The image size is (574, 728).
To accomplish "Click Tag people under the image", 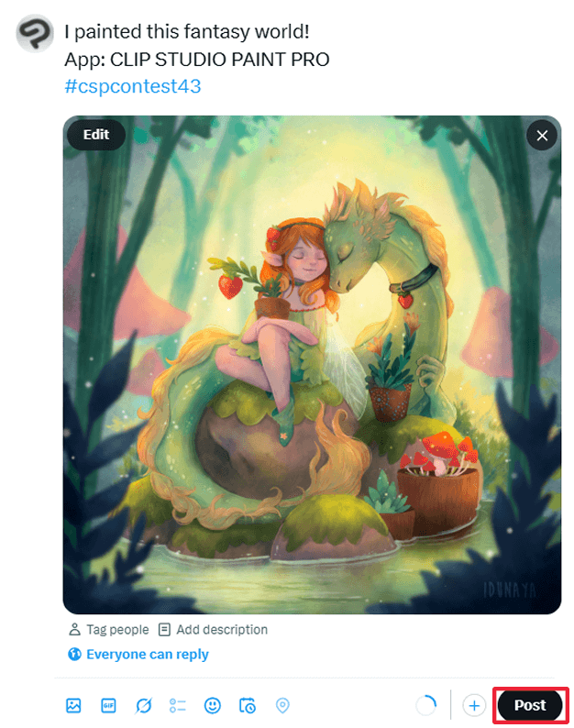I will (x=108, y=630).
